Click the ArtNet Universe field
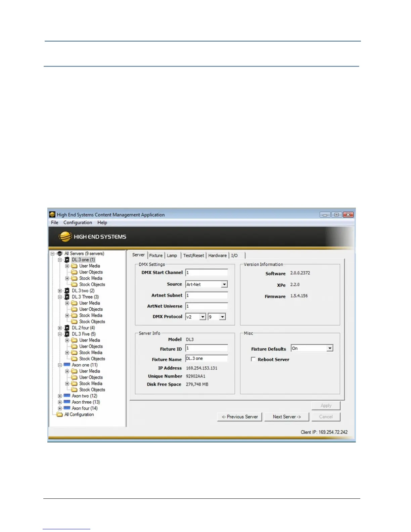 (x=207, y=306)
